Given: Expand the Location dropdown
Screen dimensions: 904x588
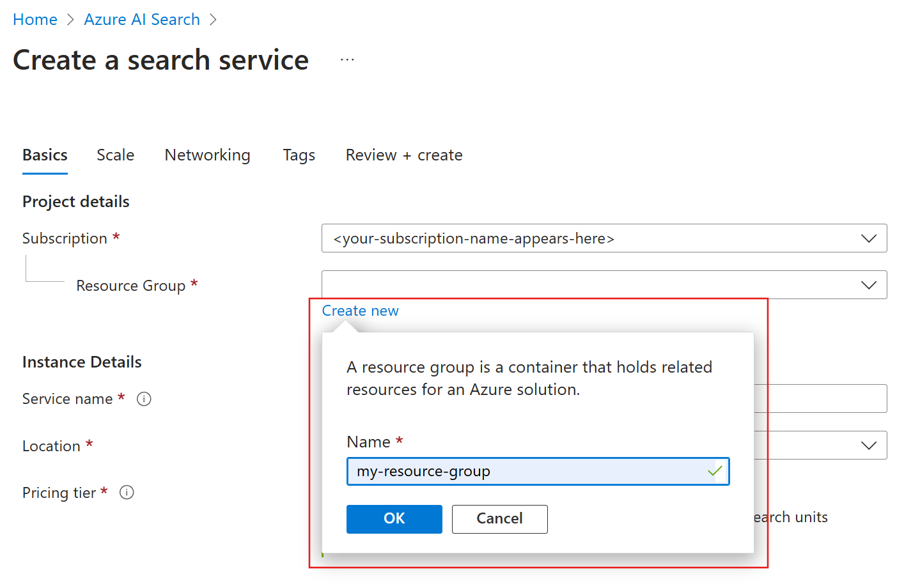Looking at the screenshot, I should [x=868, y=445].
